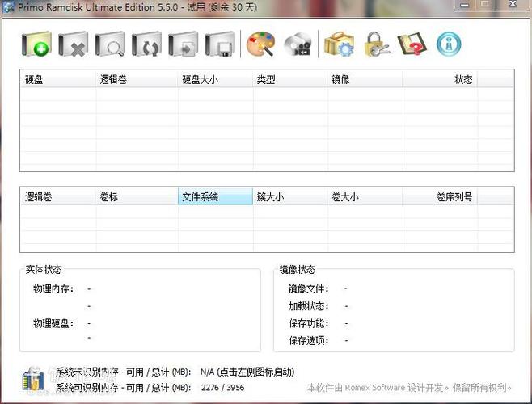Click the 物理内存 label

[53, 289]
